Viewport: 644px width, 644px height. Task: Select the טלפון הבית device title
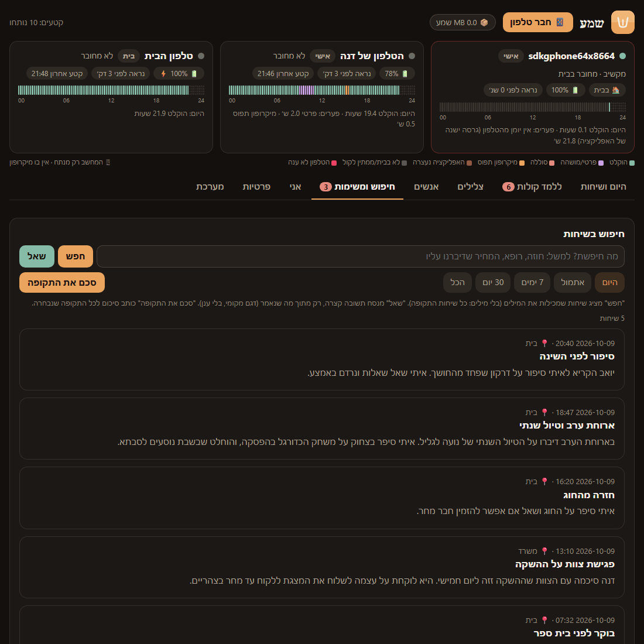(169, 56)
